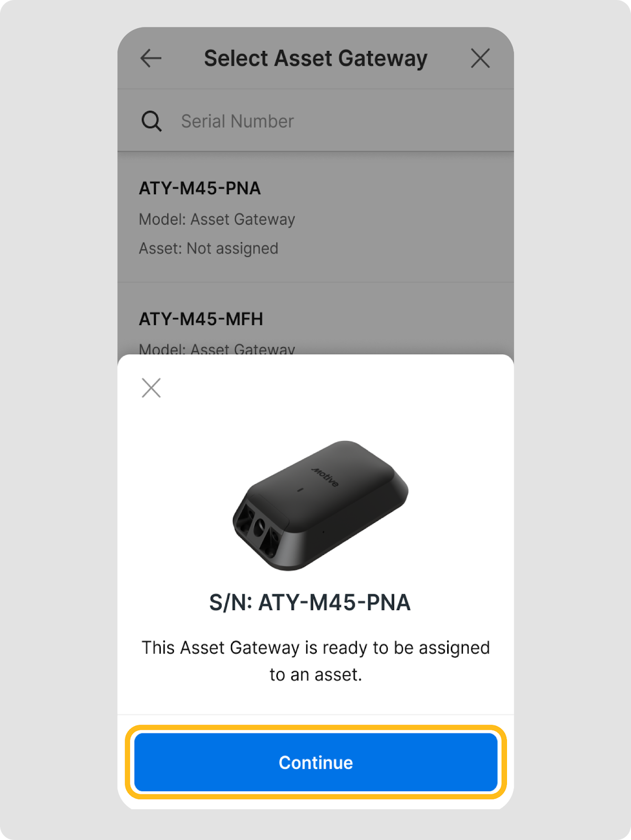The image size is (631, 840).
Task: Click "Model: Asset Gateway" under ATY-M45-MFH
Action: (217, 348)
